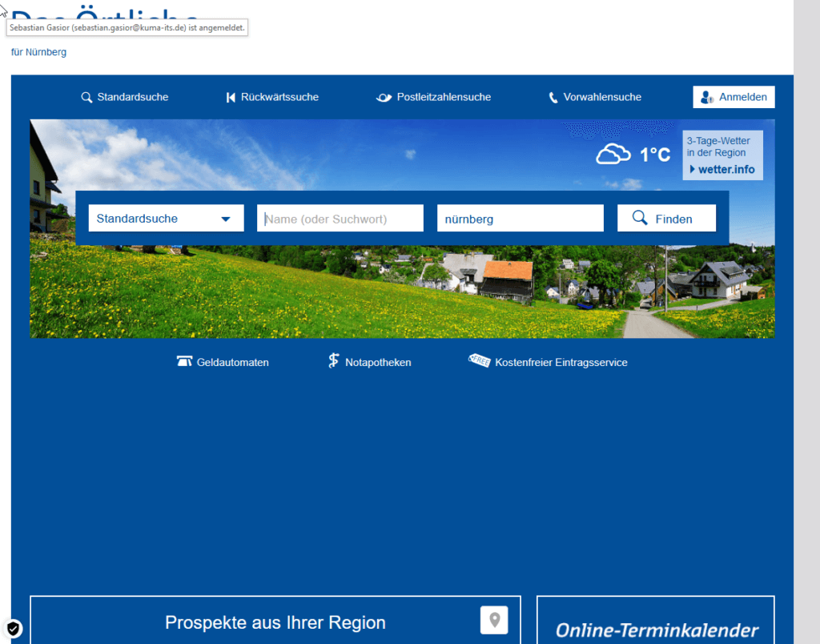This screenshot has width=820, height=644.
Task: Open the Online-Terminkalender banner
Action: tap(656, 630)
